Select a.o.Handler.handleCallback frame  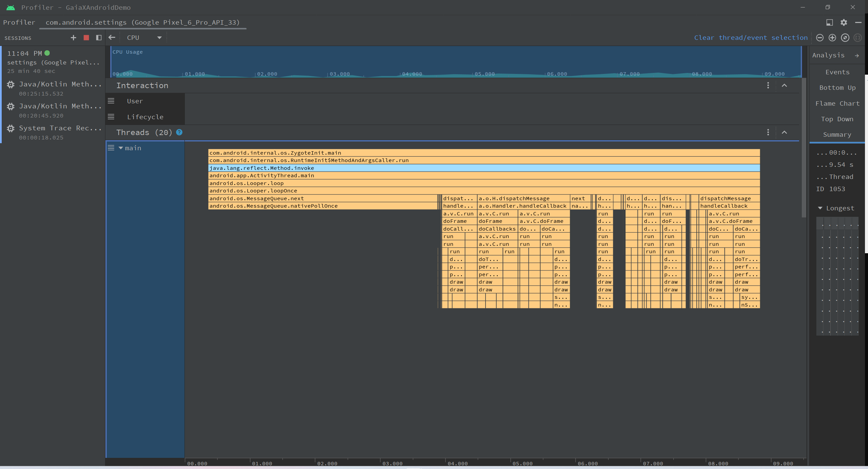coord(523,206)
